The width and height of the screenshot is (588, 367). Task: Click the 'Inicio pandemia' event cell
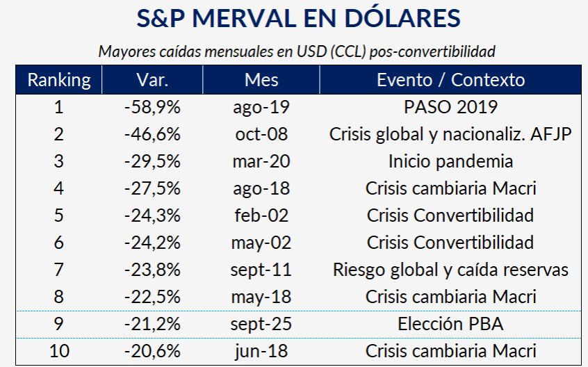(x=450, y=161)
